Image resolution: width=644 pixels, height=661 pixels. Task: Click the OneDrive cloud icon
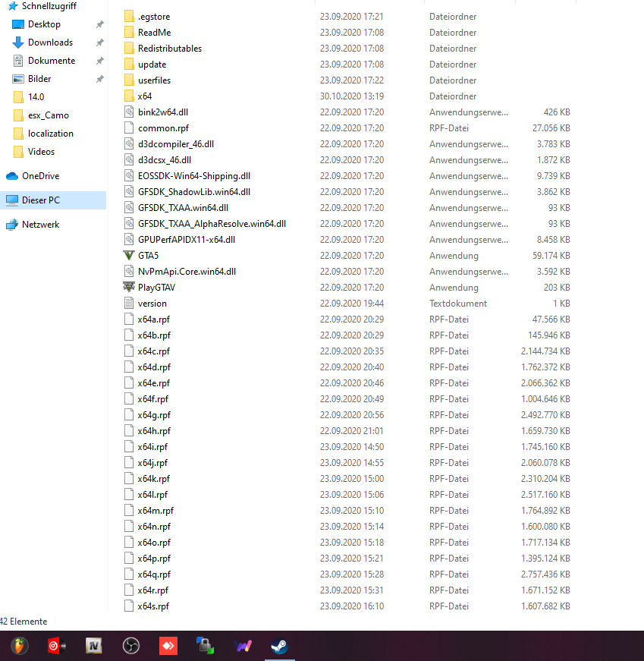tap(12, 176)
